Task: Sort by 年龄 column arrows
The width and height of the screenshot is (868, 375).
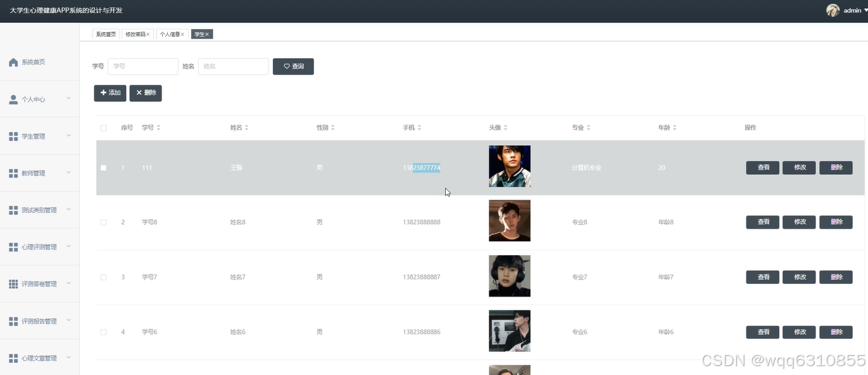Action: coord(674,128)
